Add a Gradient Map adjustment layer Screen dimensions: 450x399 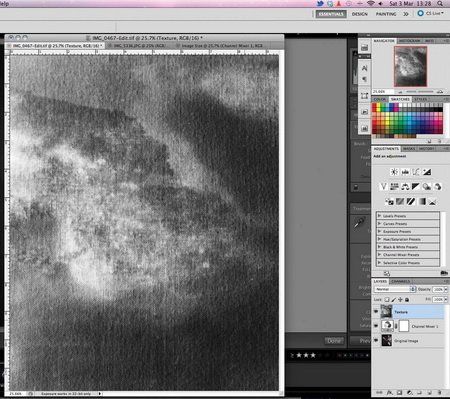(422, 202)
